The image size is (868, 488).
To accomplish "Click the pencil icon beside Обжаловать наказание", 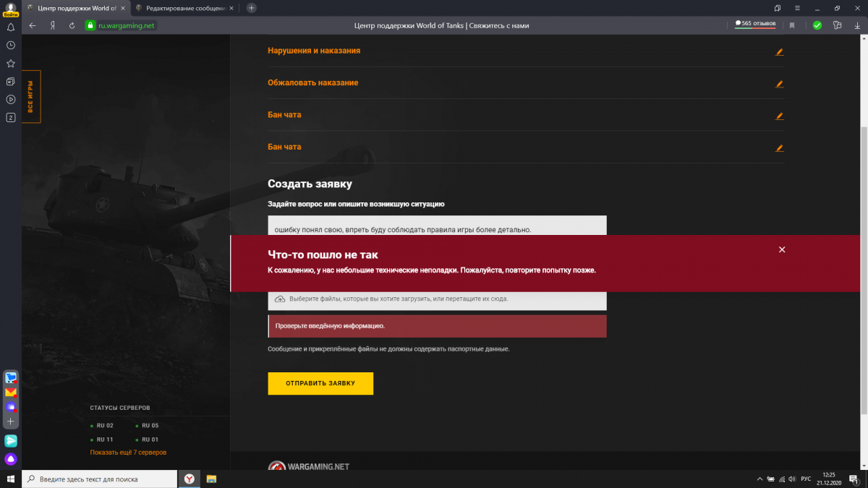I will [x=779, y=84].
